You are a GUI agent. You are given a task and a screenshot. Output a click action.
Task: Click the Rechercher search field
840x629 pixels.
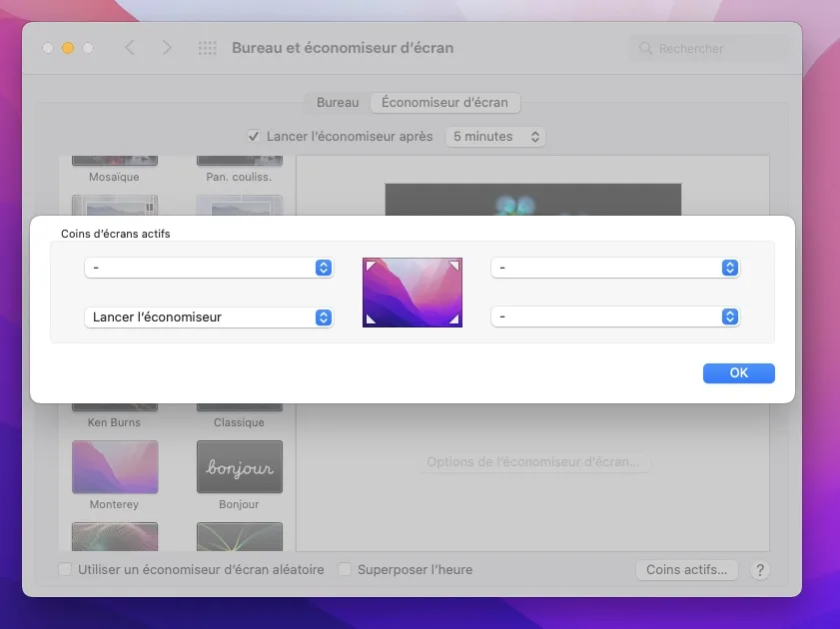tap(709, 49)
